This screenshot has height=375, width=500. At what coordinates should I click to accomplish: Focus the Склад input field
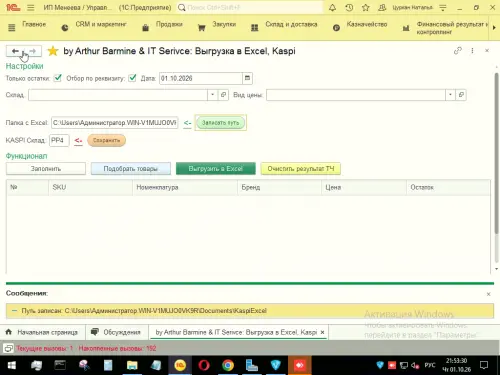118,95
